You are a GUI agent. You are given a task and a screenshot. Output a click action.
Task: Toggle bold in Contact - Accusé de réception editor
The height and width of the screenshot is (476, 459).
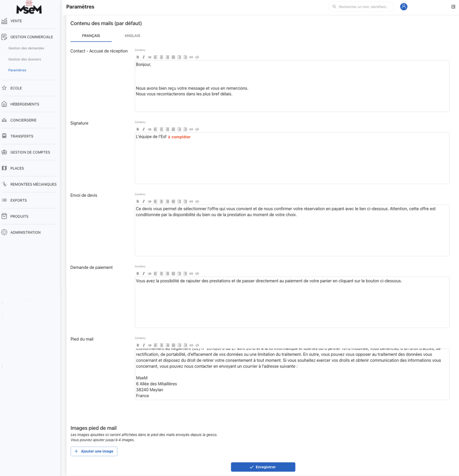pyautogui.click(x=138, y=57)
